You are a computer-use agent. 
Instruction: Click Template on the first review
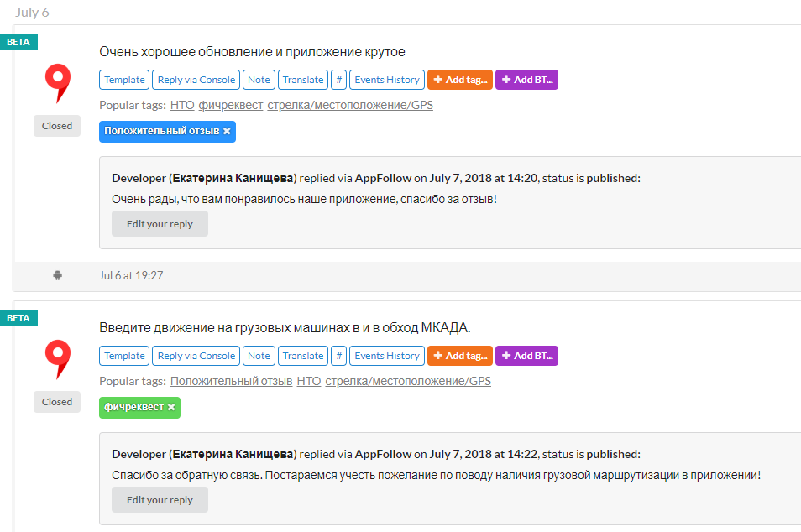(124, 80)
